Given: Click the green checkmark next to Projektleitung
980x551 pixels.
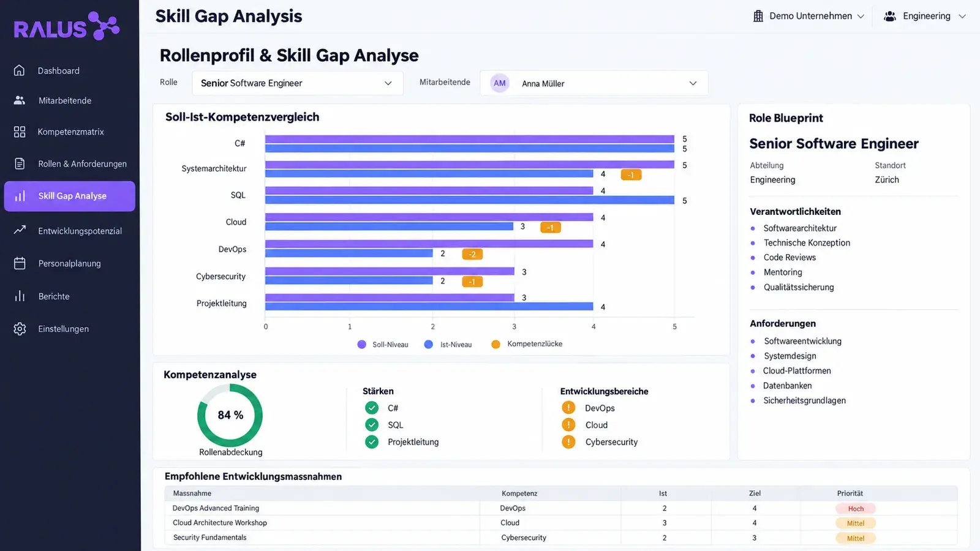Looking at the screenshot, I should pyautogui.click(x=372, y=442).
